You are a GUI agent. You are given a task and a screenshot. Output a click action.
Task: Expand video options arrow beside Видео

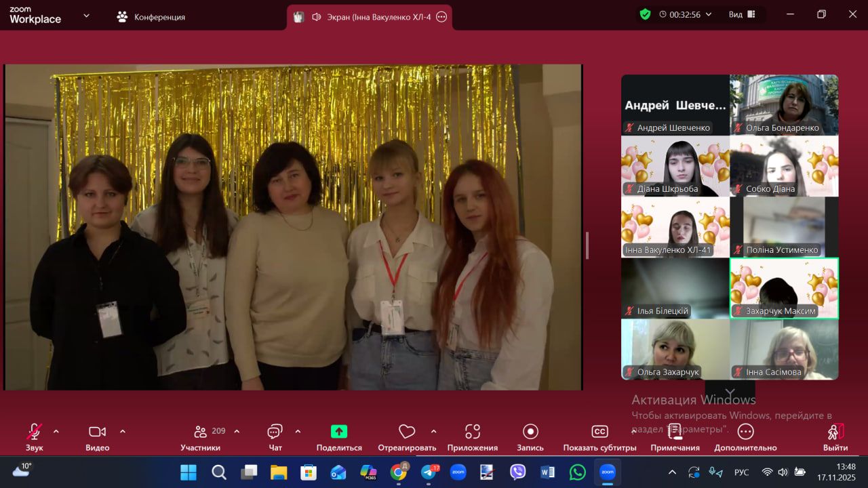(x=123, y=431)
